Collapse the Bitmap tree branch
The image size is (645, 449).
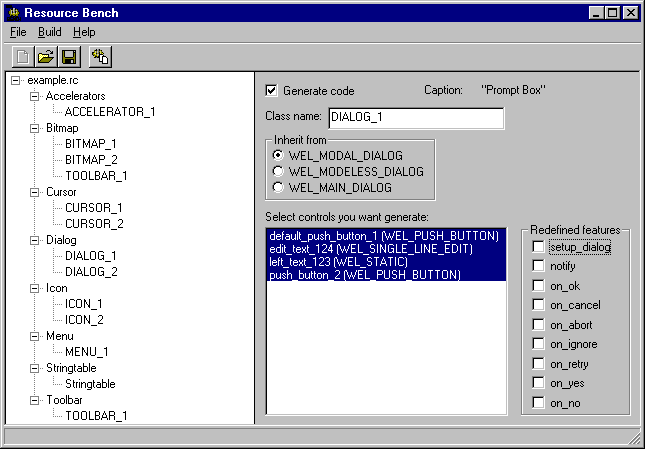[x=37, y=128]
